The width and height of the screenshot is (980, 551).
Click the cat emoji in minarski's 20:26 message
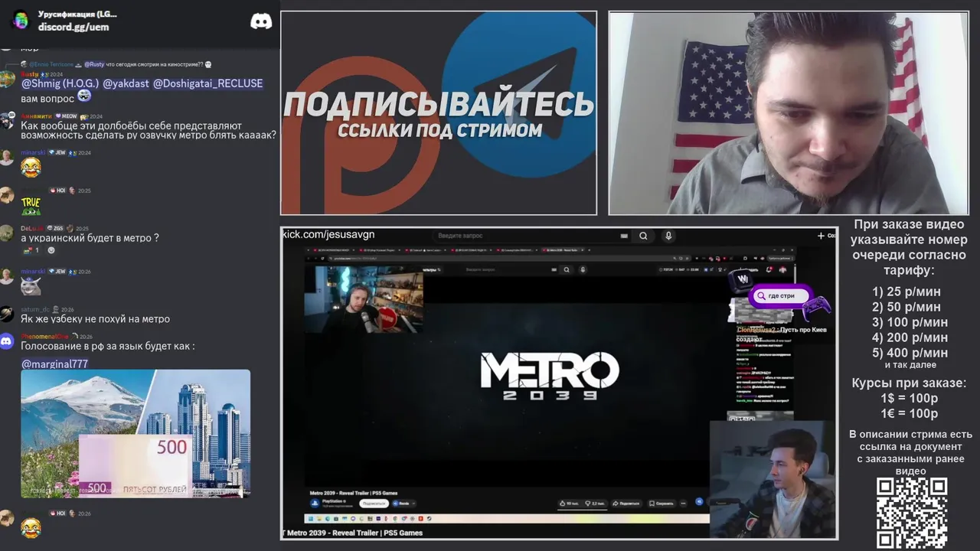[x=31, y=286]
